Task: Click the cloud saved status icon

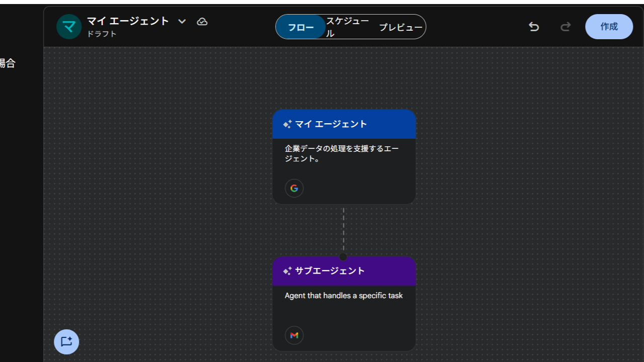Action: [202, 22]
